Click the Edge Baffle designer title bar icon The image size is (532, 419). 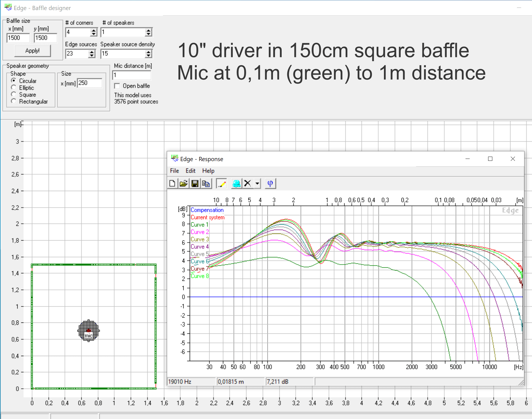(8, 7)
